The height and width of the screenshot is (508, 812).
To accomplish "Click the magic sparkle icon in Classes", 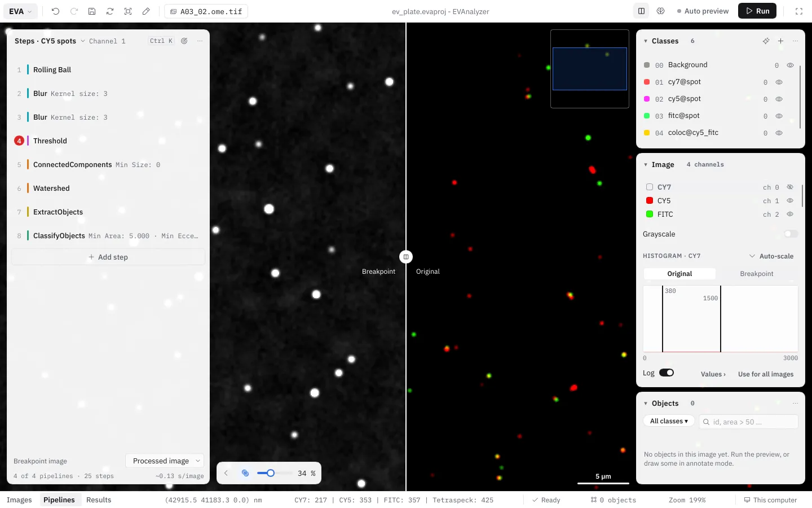I will [x=766, y=41].
